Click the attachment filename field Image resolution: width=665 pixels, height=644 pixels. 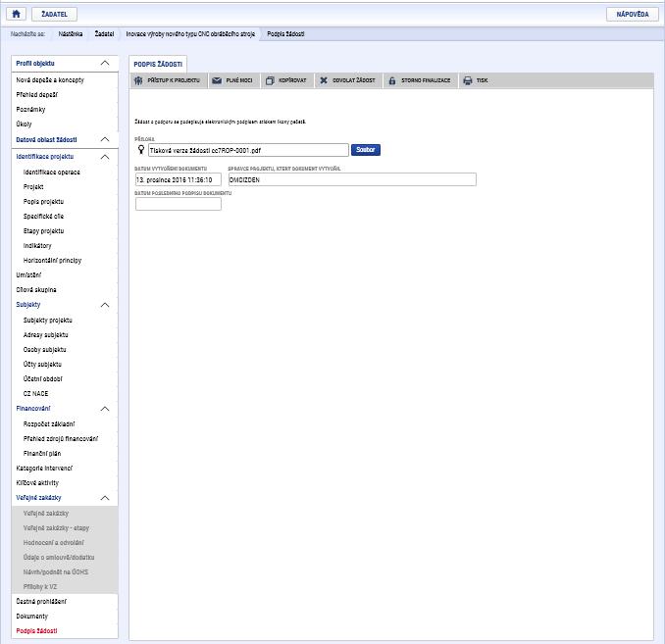pos(248,150)
